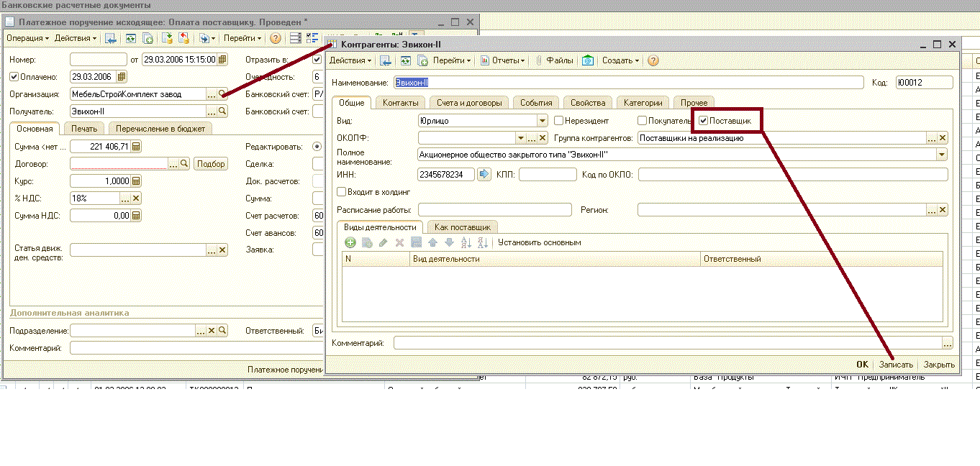The image size is (980, 466).
Task: Open the Создать dropdown
Action: [x=620, y=61]
